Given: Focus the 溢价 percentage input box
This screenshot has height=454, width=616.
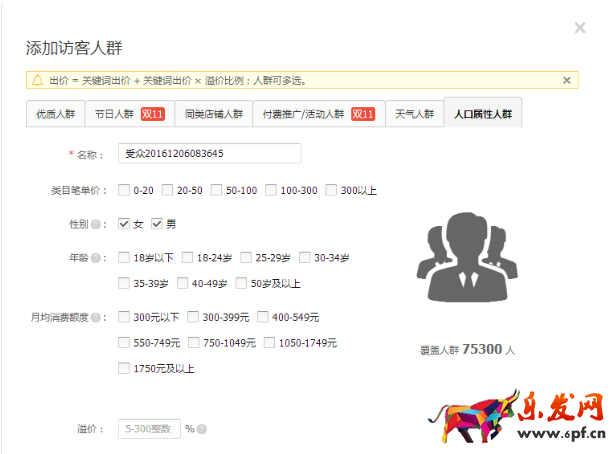Looking at the screenshot, I should [x=149, y=429].
